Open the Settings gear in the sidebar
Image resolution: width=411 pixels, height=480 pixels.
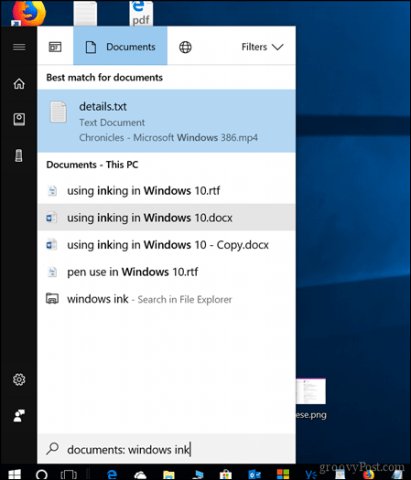19,379
